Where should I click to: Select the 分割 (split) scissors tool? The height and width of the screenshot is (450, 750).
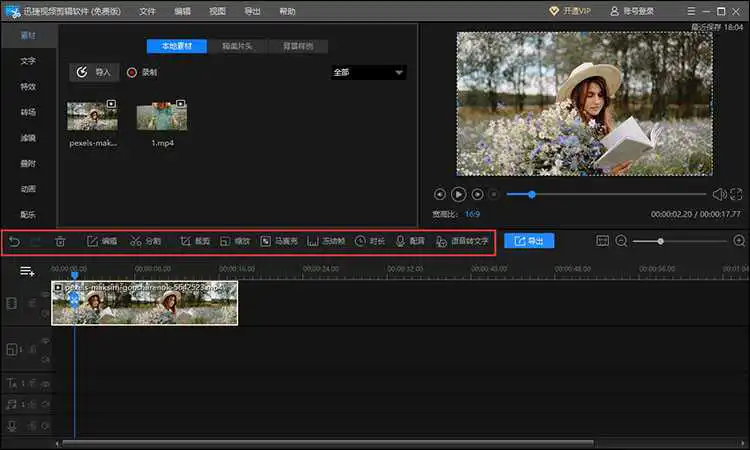pos(145,241)
